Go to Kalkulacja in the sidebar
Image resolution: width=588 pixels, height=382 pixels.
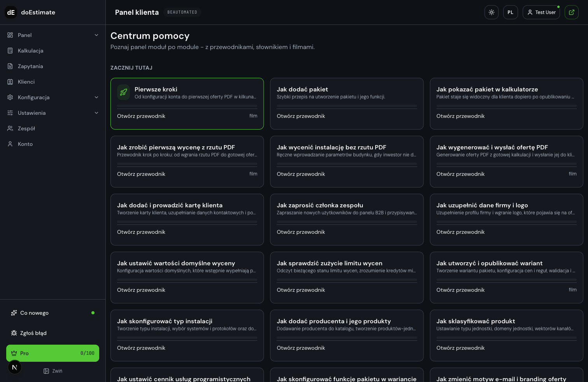[x=53, y=51]
